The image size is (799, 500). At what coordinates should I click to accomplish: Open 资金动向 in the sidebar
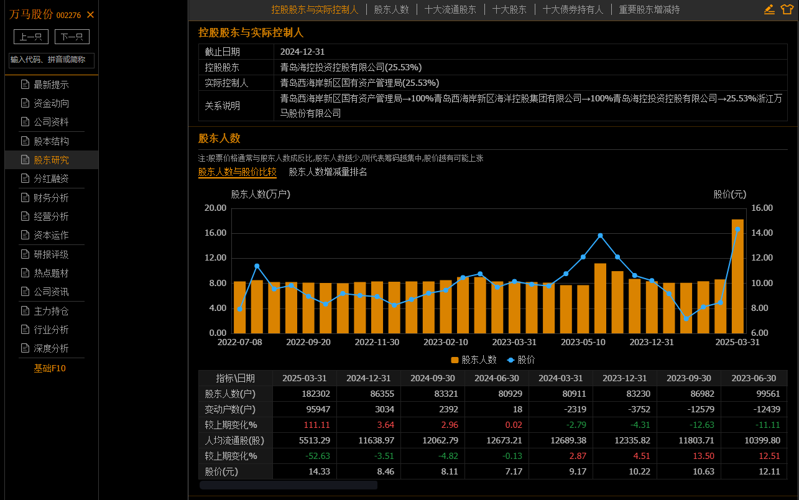51,103
